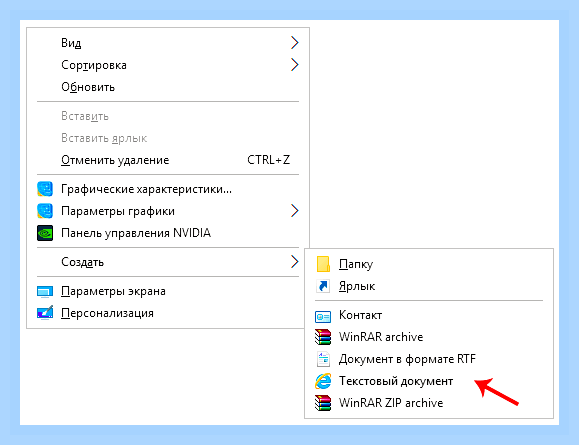Click the WinRAR archive books icon
Image resolution: width=579 pixels, height=445 pixels.
point(323,337)
